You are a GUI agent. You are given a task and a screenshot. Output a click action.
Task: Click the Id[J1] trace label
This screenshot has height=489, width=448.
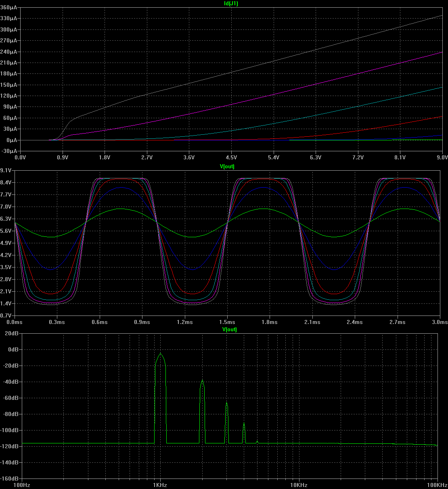coord(228,3)
